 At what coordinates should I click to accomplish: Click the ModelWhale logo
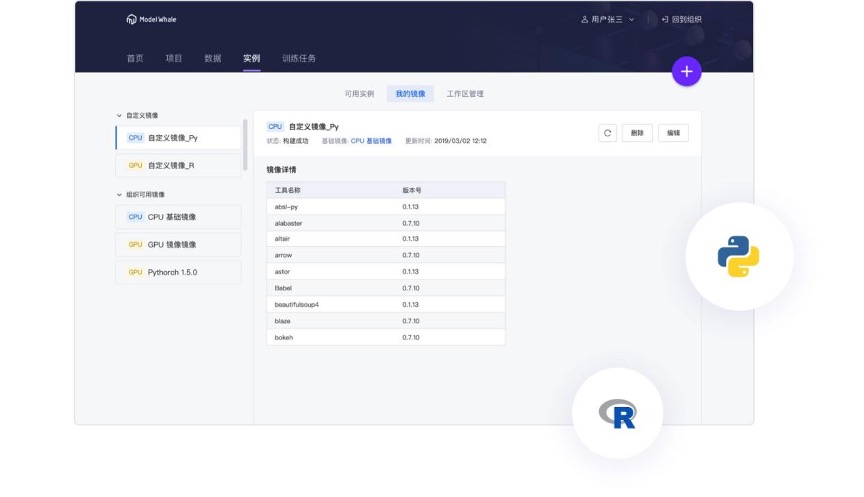[x=152, y=19]
